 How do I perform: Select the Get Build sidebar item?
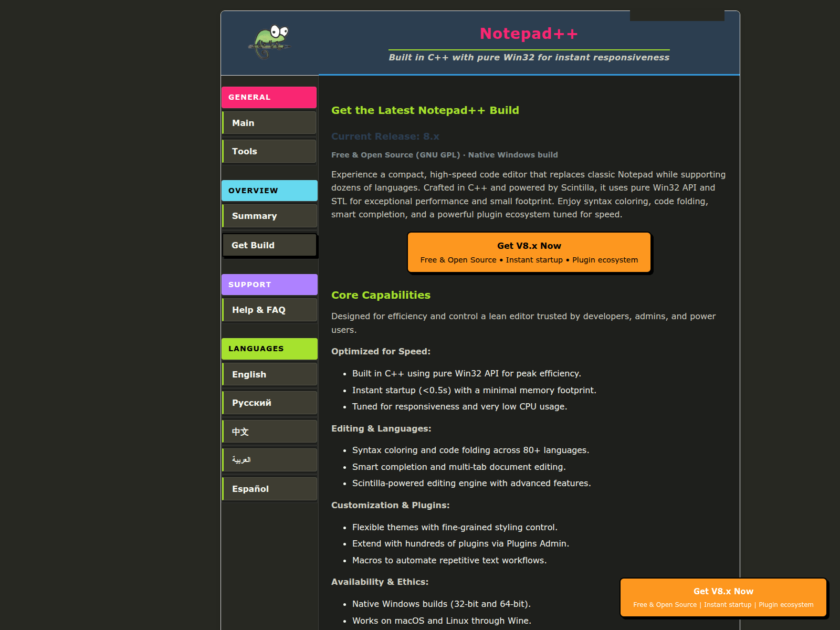pos(269,245)
